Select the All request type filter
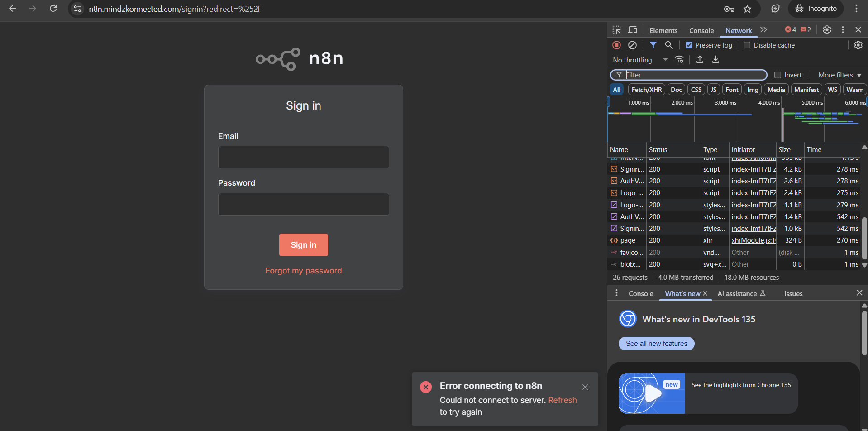868x431 pixels. pos(616,90)
